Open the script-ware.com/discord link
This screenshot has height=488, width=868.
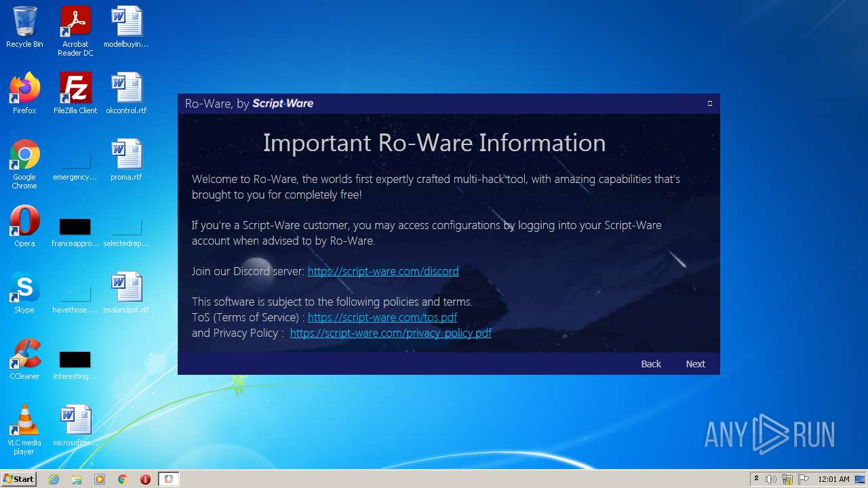pyautogui.click(x=383, y=271)
